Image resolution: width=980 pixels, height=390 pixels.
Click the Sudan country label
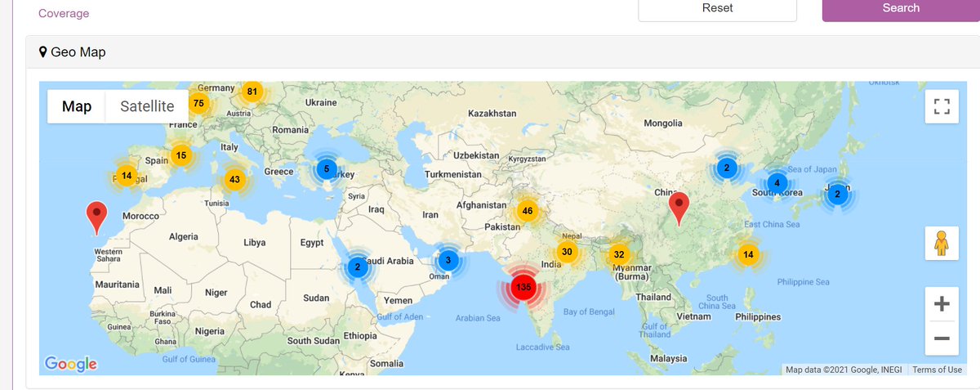[x=316, y=298]
